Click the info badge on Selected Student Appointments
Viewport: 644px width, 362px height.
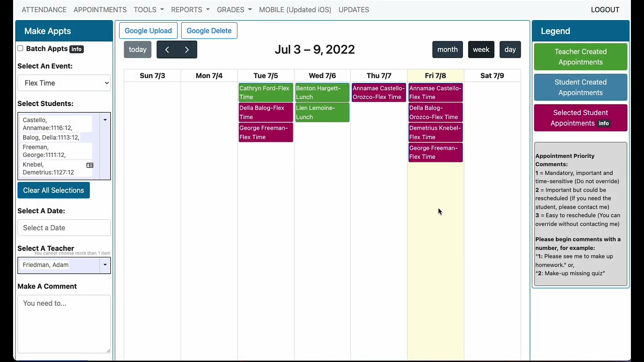pyautogui.click(x=603, y=123)
